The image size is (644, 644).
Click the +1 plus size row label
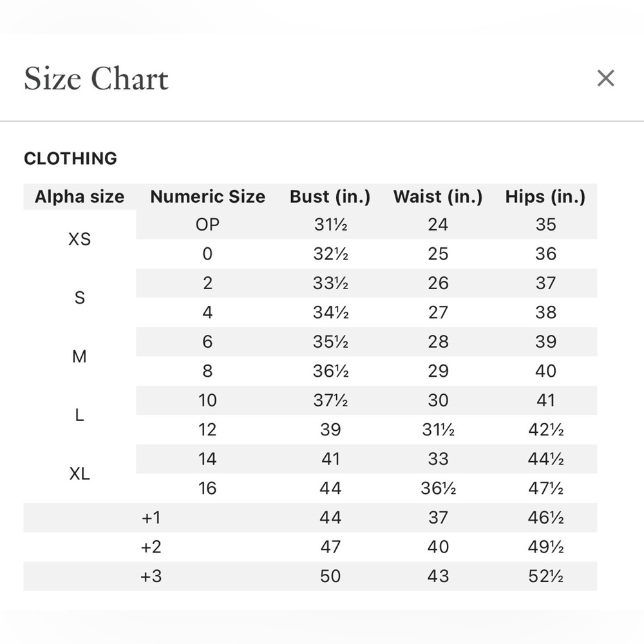151,518
